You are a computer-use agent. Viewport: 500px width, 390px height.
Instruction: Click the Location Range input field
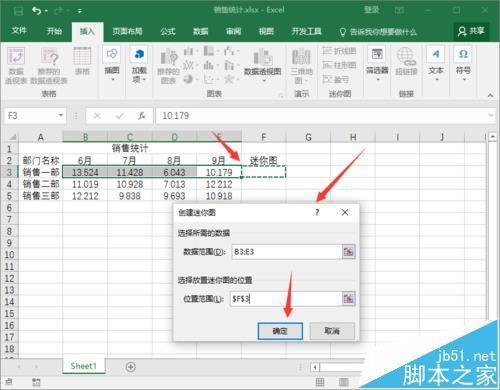286,299
